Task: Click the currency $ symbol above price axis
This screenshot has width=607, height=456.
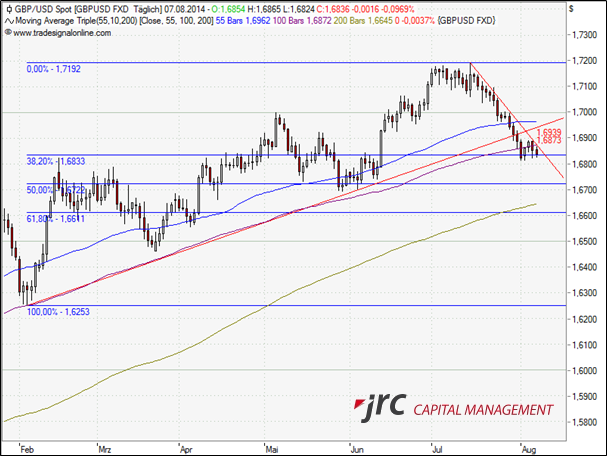Action: point(570,8)
